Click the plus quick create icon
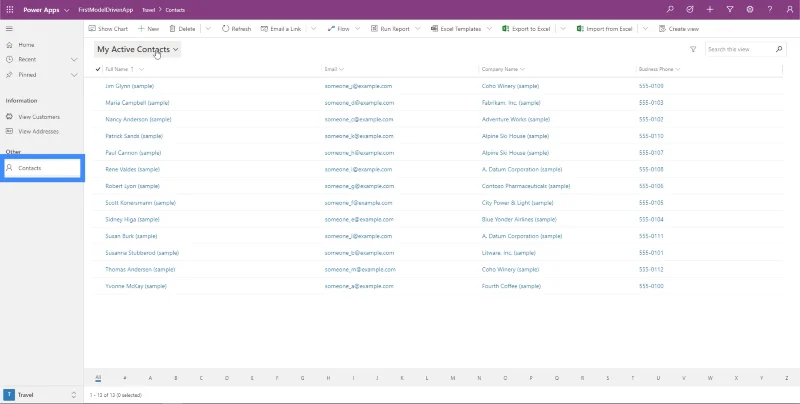 [710, 10]
